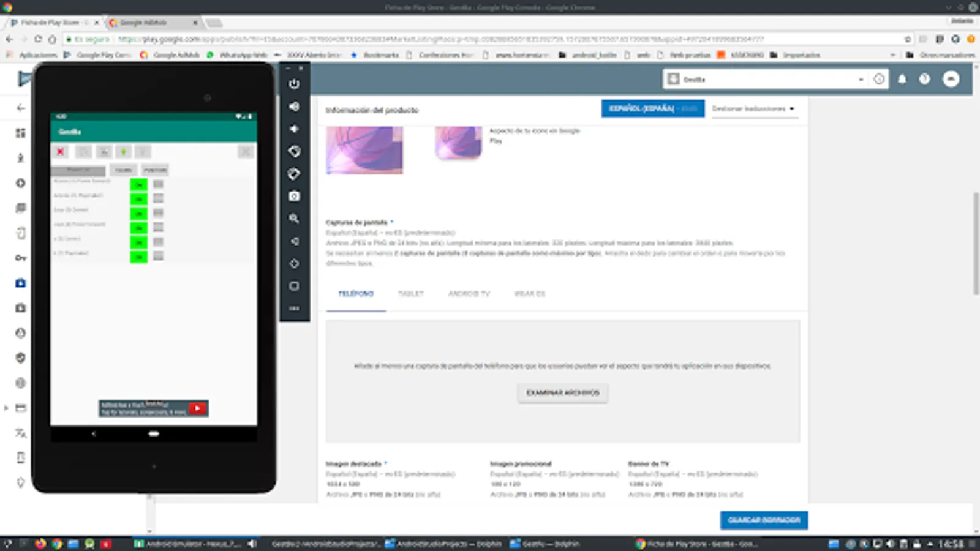Click the large feature graphic thumbnail
The image size is (980, 551).
pos(364,150)
